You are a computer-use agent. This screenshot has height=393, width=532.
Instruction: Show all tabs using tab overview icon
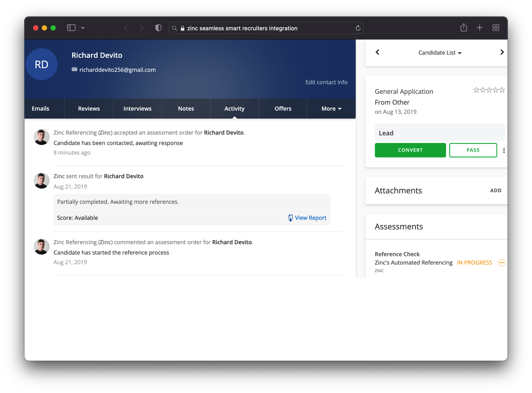pos(496,28)
